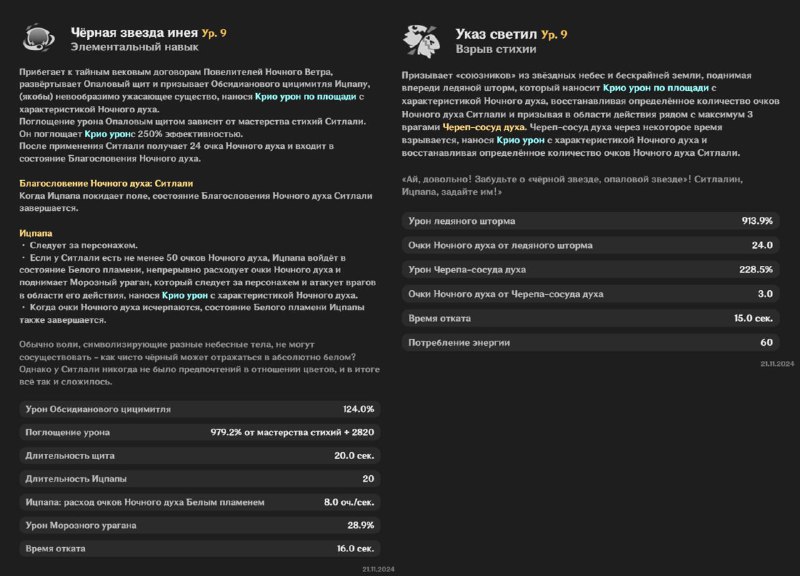Click the Чёрная звезда инея skill icon
The height and width of the screenshot is (576, 800).
(x=39, y=38)
